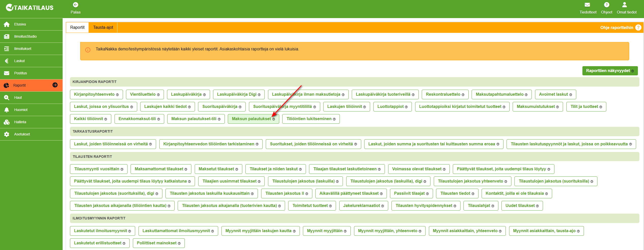
Task: Open the Maksun palautukset report
Action: tap(251, 119)
